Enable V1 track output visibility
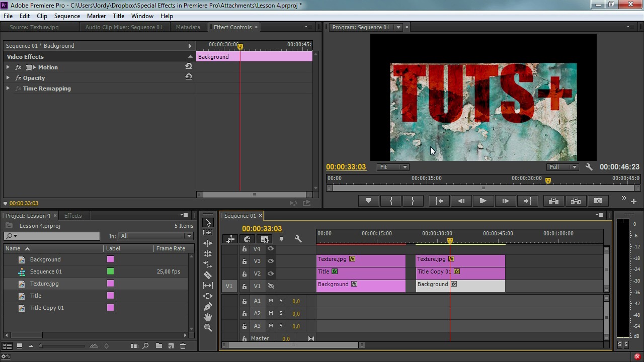The height and width of the screenshot is (362, 644). [271, 286]
